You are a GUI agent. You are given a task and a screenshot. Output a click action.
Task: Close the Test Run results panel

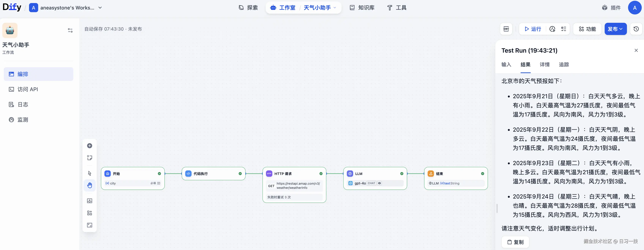(636, 50)
